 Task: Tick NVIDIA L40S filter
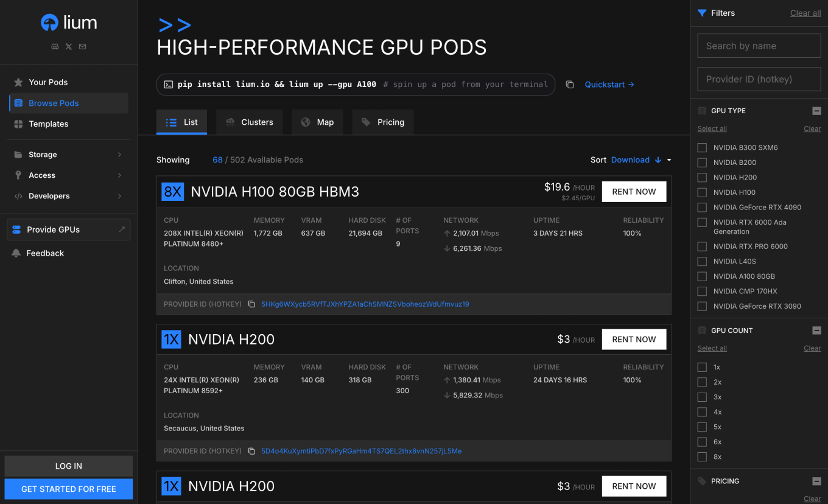click(x=702, y=261)
